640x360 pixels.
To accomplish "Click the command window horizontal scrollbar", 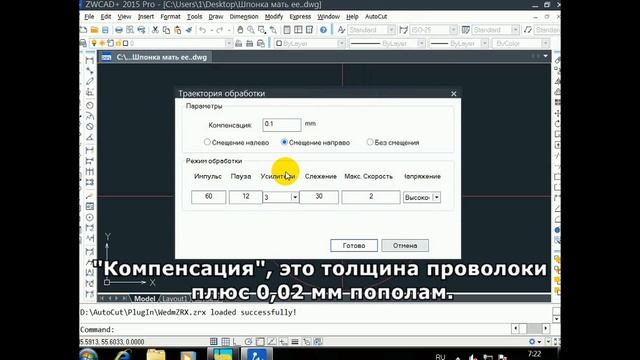I will pos(530,329).
